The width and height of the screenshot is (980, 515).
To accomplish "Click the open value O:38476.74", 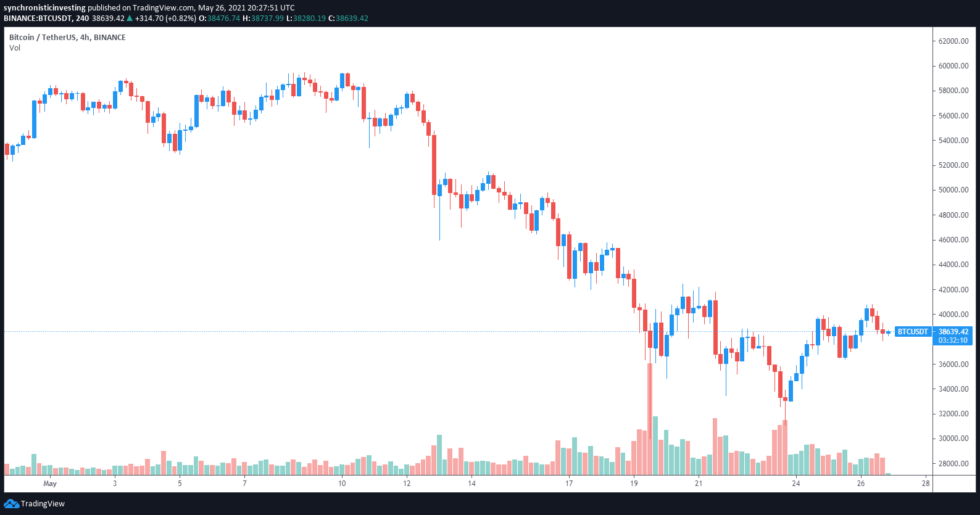I will tap(219, 19).
